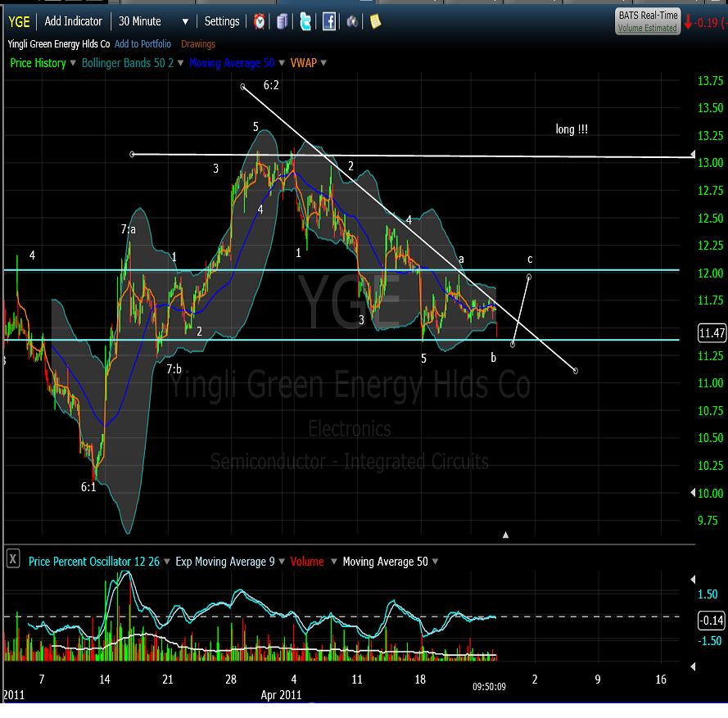This screenshot has width=728, height=718.
Task: Open the chart Settings menu
Action: click(x=222, y=21)
